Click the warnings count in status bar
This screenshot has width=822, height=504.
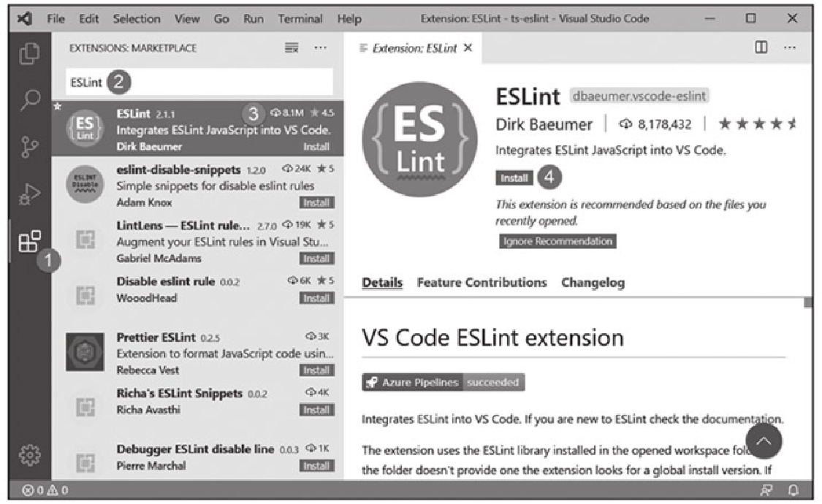[x=58, y=490]
